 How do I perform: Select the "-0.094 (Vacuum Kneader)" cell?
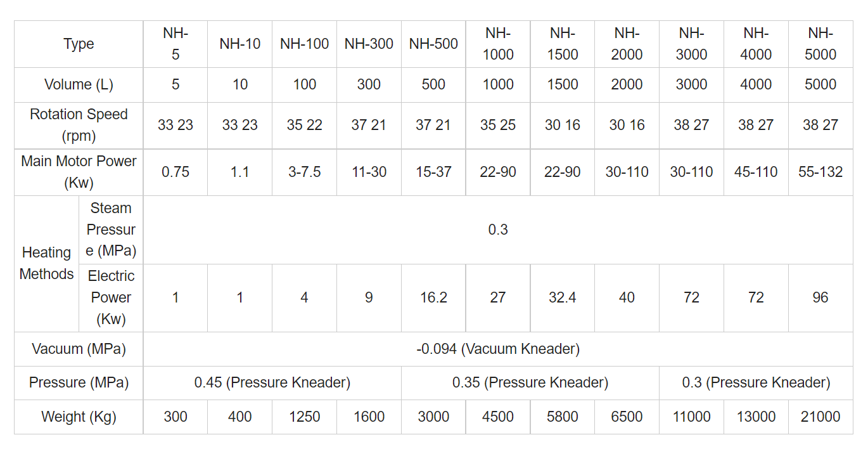(x=498, y=349)
